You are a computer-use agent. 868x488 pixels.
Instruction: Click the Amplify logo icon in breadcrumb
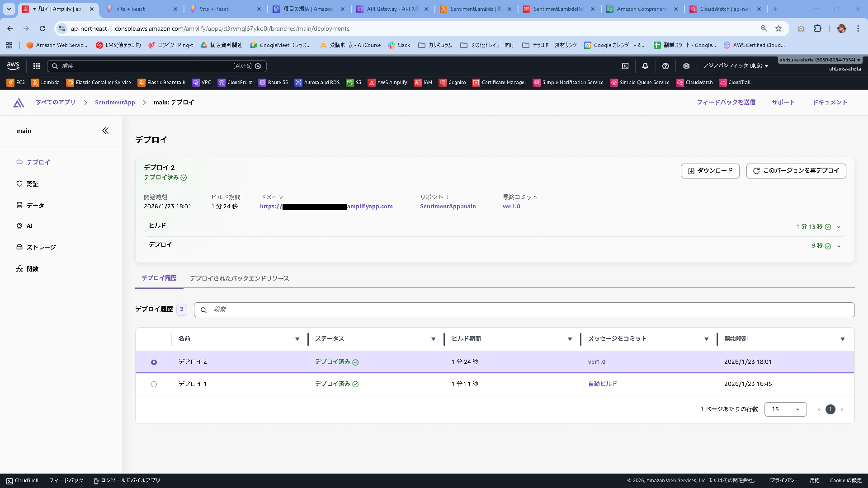[19, 103]
